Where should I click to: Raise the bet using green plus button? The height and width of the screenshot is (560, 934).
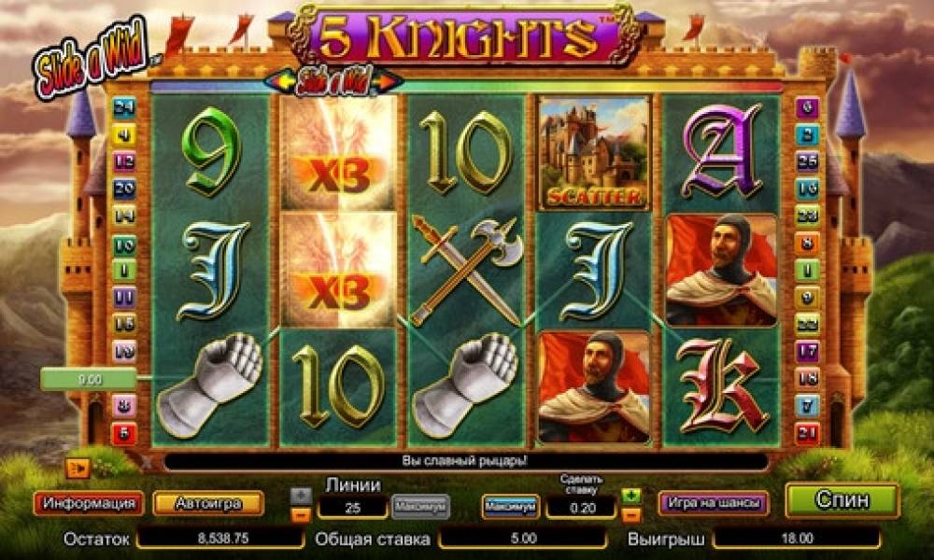631,495
